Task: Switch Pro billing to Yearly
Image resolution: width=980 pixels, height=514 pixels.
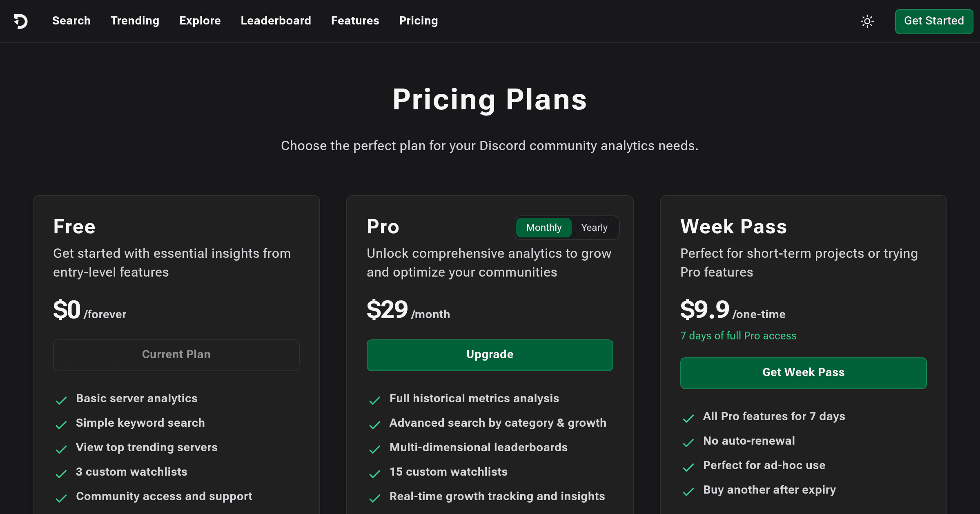Action: (594, 228)
